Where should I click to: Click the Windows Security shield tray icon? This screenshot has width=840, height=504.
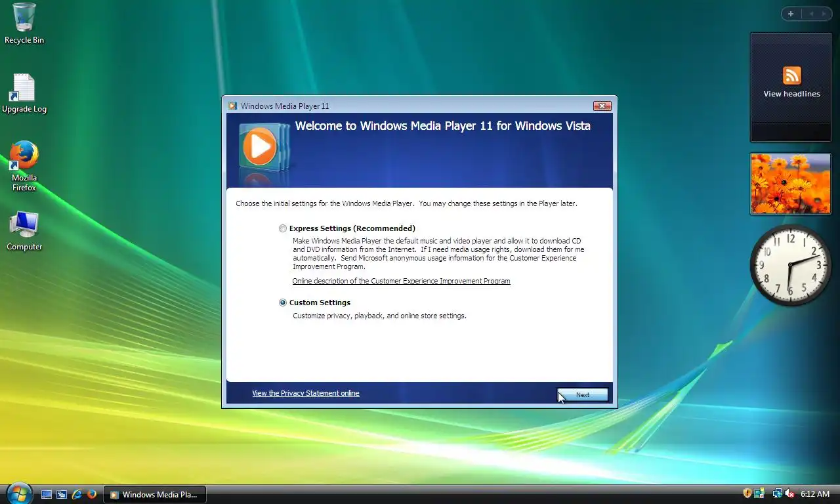747,493
